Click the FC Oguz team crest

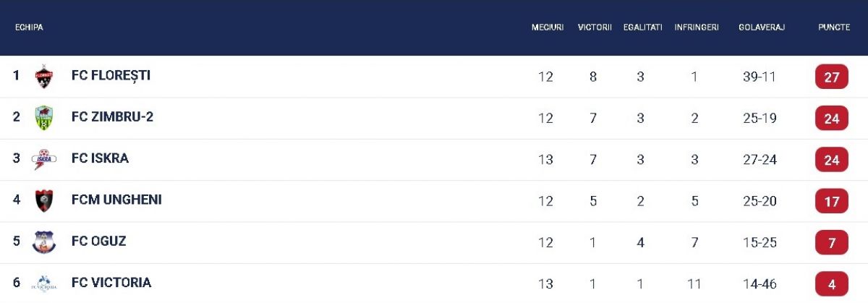(x=44, y=242)
